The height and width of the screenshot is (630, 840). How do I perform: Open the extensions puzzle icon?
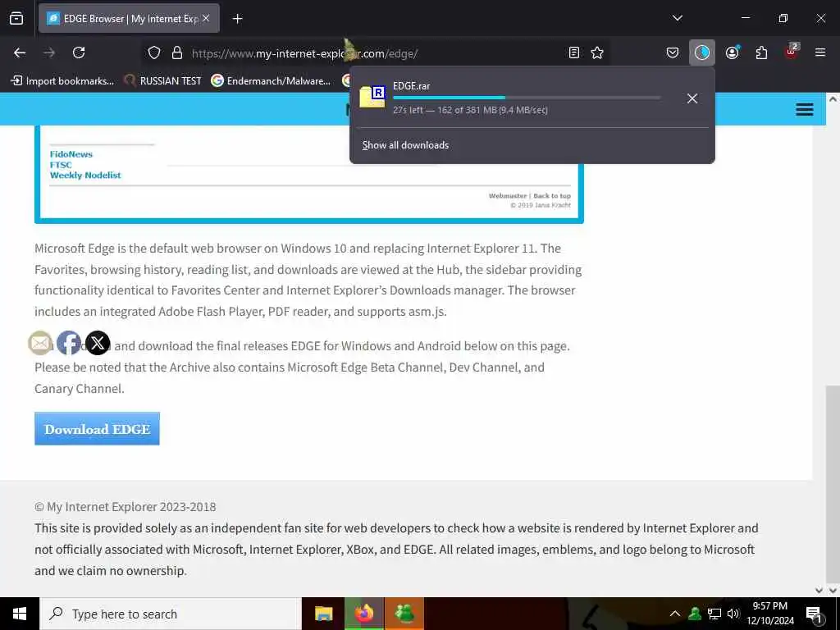pyautogui.click(x=761, y=52)
